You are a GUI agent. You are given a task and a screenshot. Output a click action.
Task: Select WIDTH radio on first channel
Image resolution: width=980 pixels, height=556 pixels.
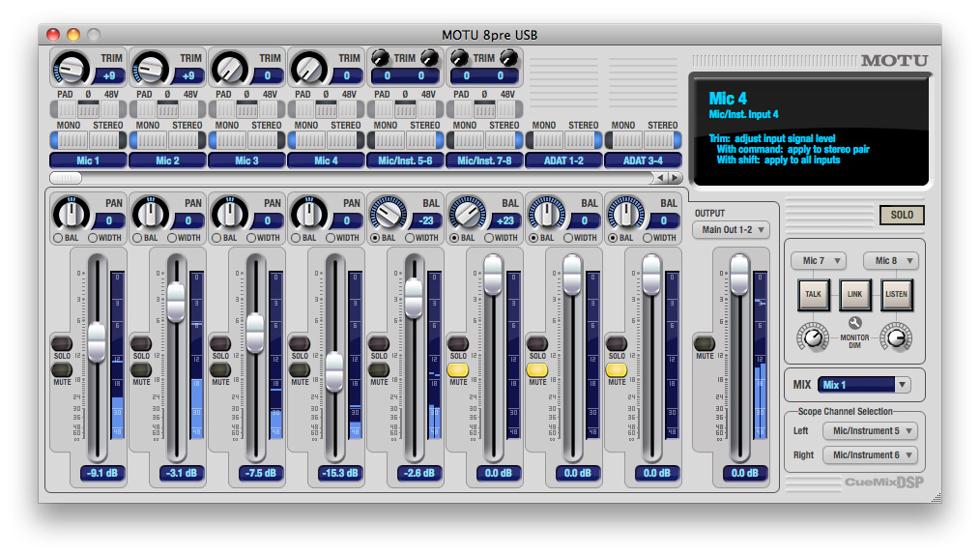[93, 238]
